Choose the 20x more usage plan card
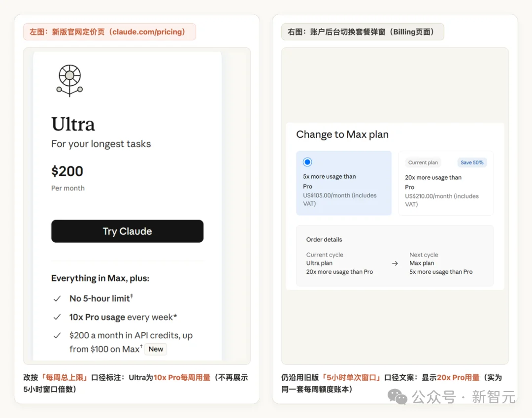This screenshot has width=532, height=418. [446, 183]
